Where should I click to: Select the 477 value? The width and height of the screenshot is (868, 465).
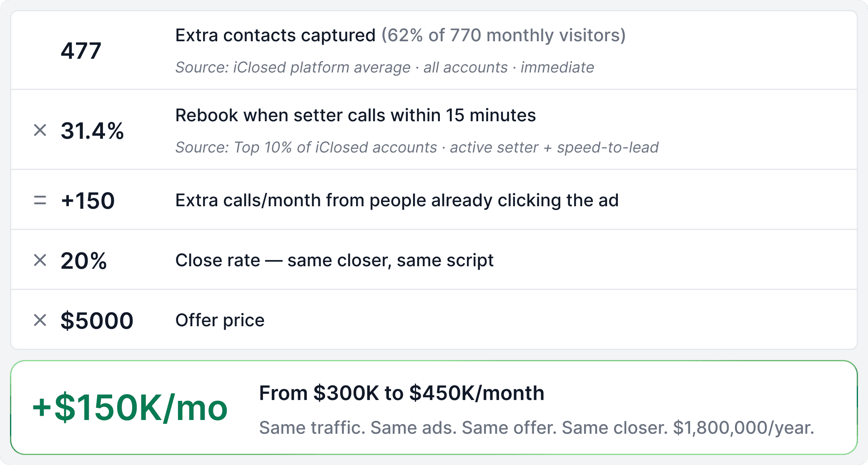[x=81, y=51]
